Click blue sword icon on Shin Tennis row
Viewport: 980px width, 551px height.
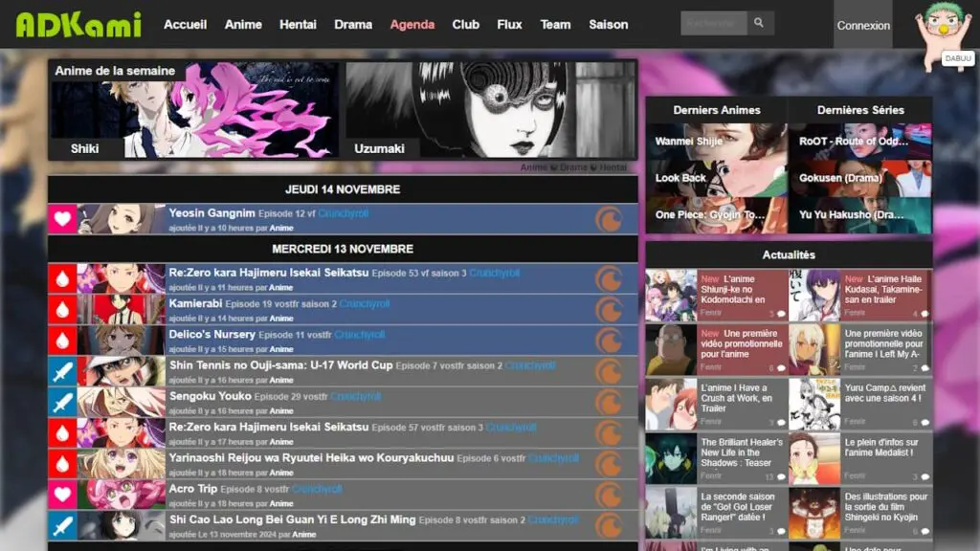tap(62, 371)
